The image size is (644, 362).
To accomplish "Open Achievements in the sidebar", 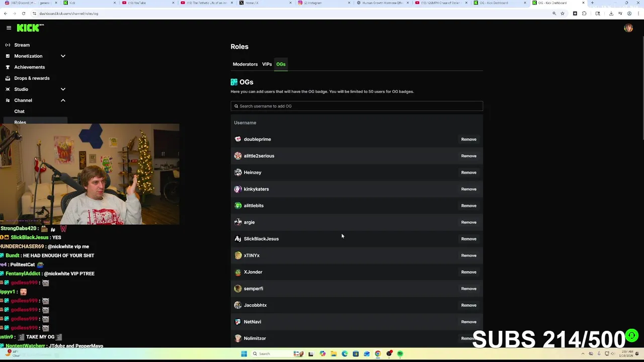I will [x=29, y=67].
